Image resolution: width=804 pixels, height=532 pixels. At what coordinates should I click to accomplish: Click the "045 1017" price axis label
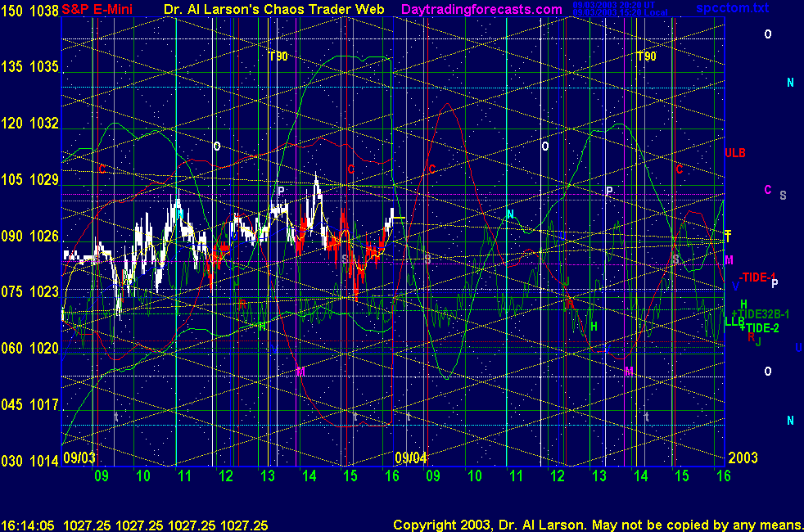pos(29,405)
